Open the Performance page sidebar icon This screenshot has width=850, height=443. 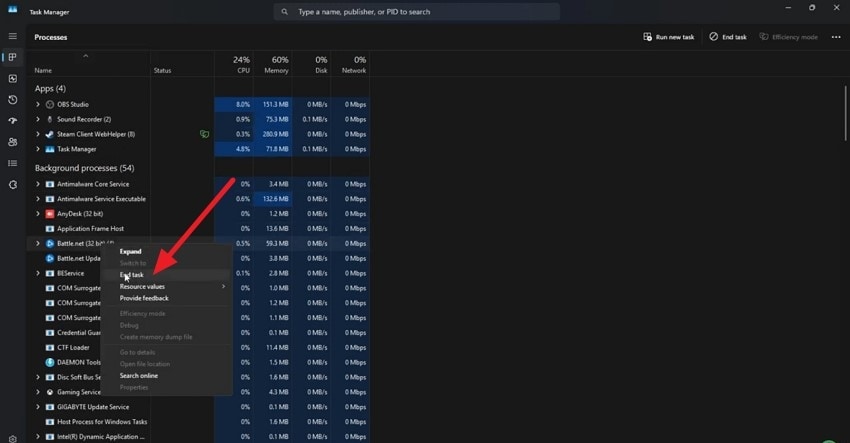tap(12, 79)
